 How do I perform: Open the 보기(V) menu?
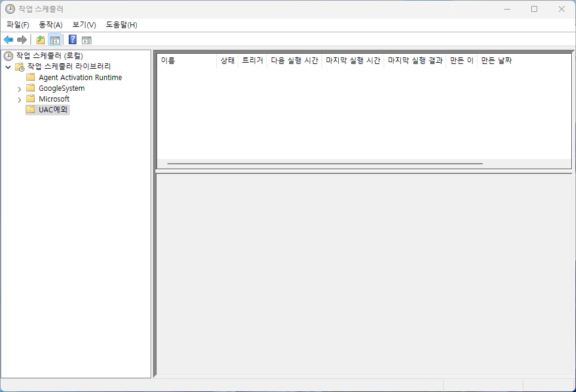(x=84, y=24)
